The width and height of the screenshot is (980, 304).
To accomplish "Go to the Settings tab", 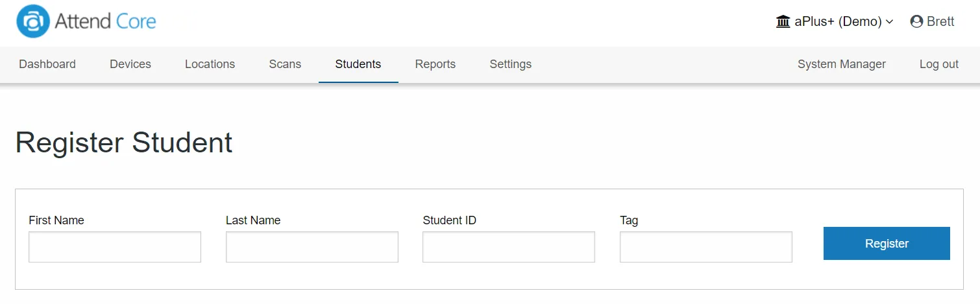I will tap(511, 64).
